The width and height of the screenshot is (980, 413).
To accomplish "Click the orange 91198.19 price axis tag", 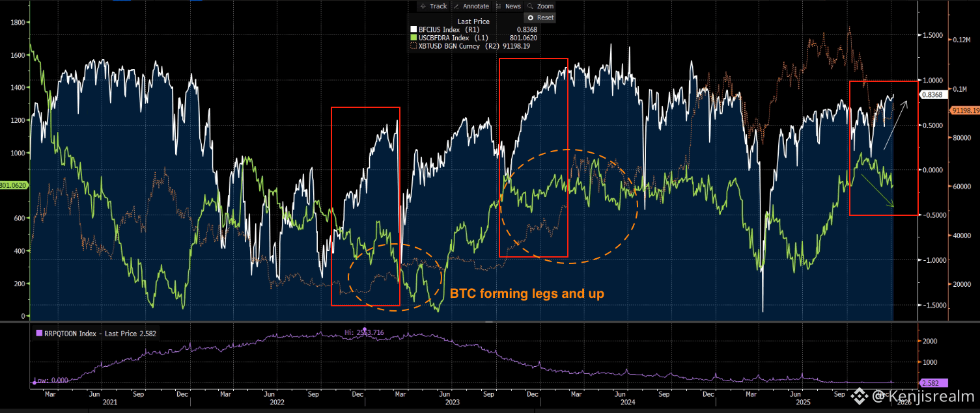I will 965,111.
